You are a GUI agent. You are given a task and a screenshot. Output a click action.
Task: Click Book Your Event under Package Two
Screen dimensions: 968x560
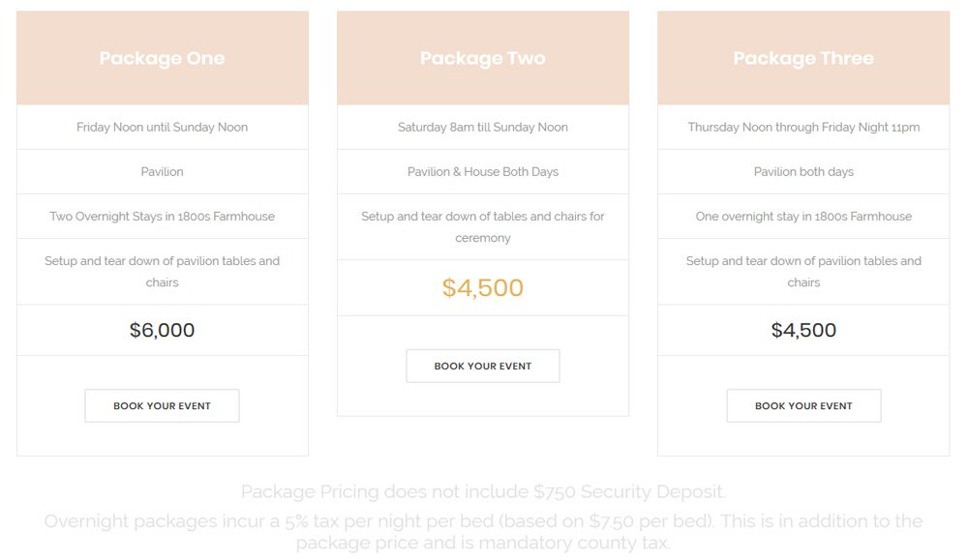[483, 366]
